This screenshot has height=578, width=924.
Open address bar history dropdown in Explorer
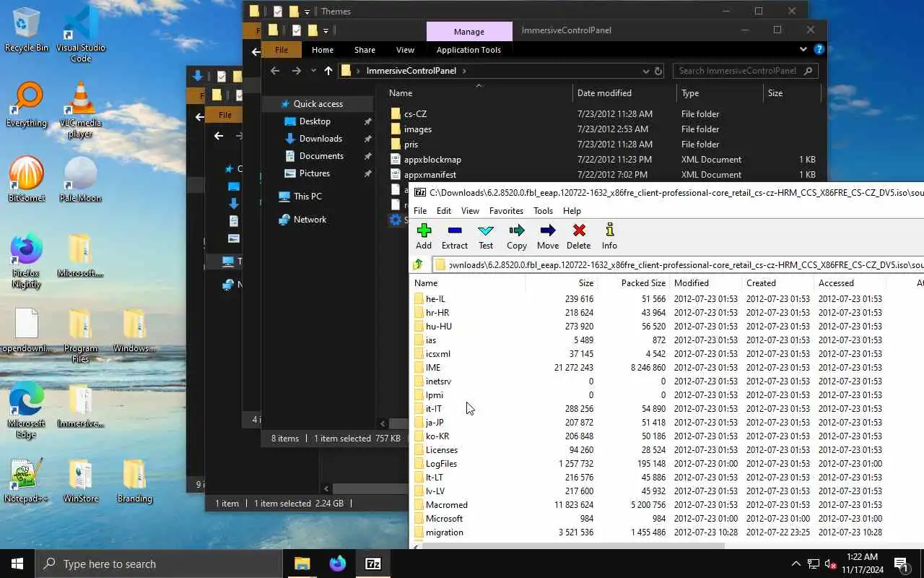pyautogui.click(x=645, y=71)
